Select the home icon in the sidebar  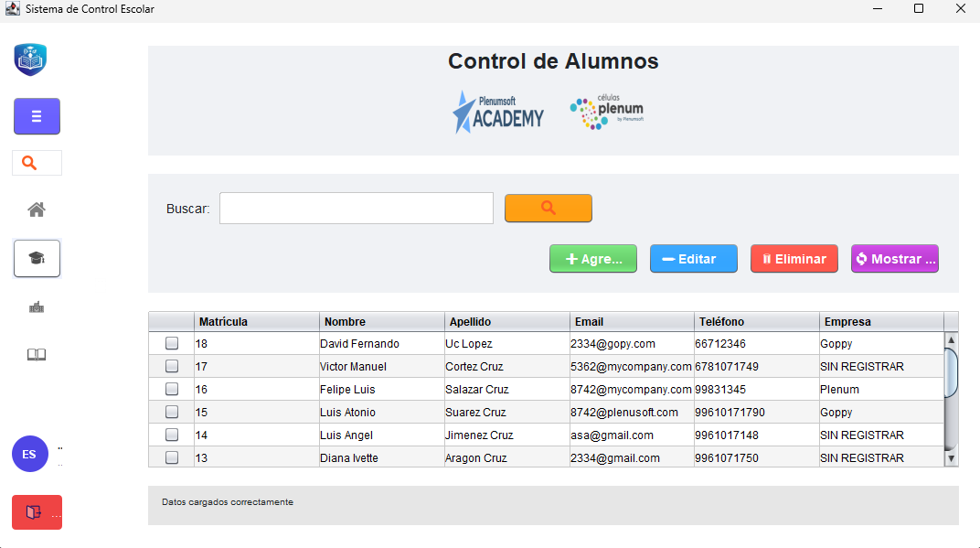click(36, 210)
